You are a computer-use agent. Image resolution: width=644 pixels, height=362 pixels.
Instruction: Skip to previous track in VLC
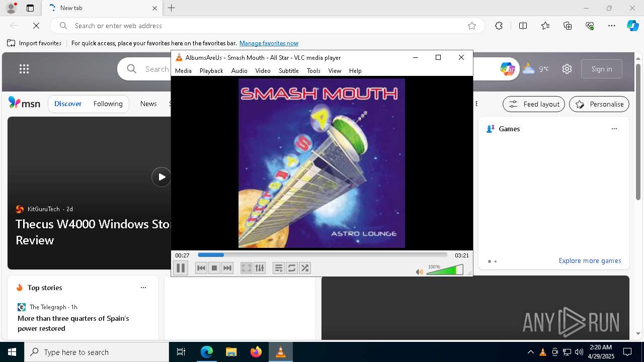click(x=201, y=268)
